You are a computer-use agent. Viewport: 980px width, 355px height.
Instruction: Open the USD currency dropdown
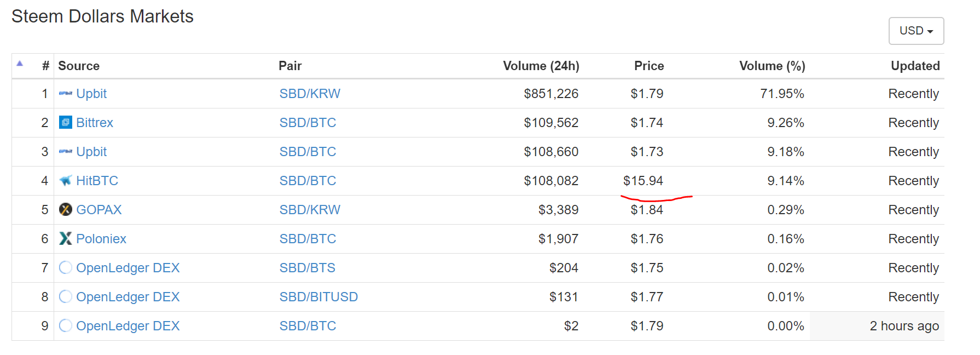point(916,31)
